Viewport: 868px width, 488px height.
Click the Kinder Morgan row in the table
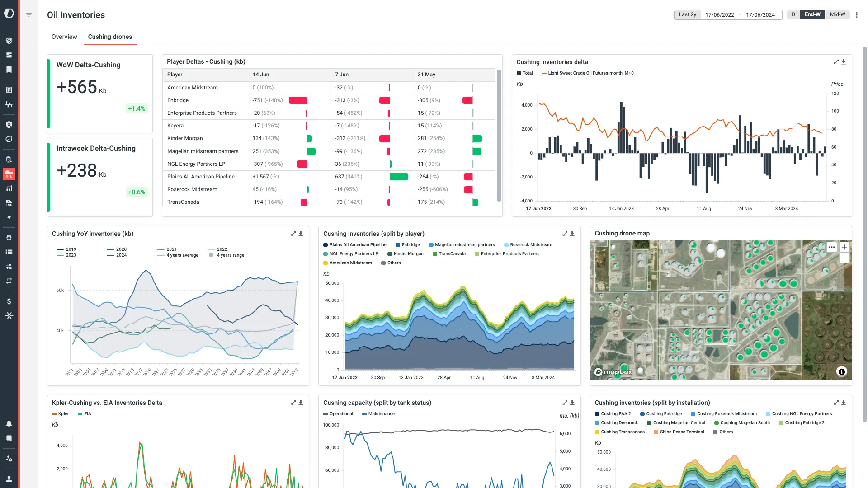point(329,138)
